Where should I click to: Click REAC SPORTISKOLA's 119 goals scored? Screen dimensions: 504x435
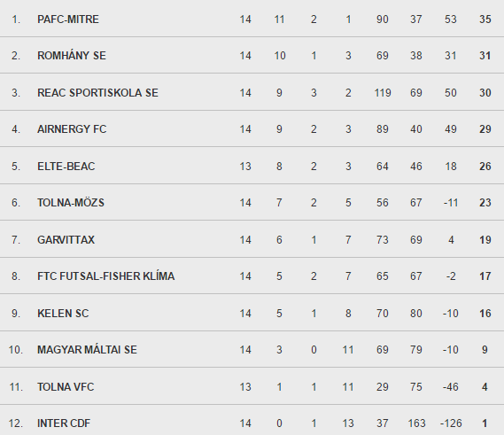point(383,93)
